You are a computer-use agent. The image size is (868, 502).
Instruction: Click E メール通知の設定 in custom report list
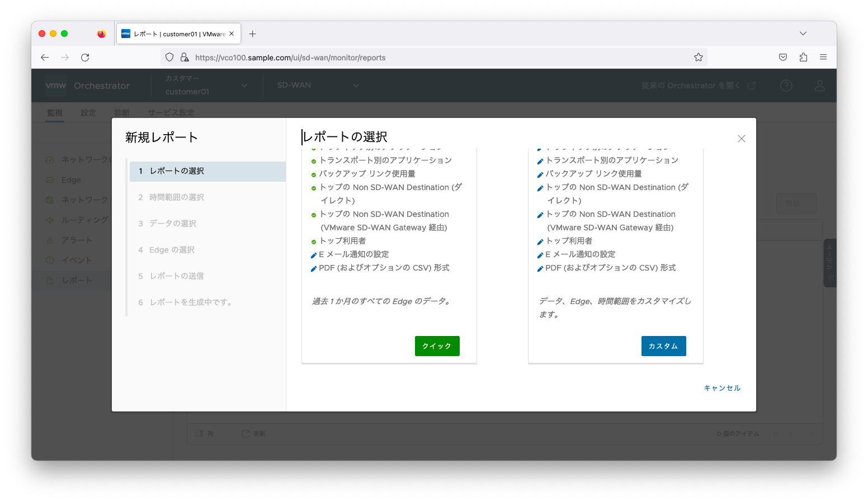(581, 254)
